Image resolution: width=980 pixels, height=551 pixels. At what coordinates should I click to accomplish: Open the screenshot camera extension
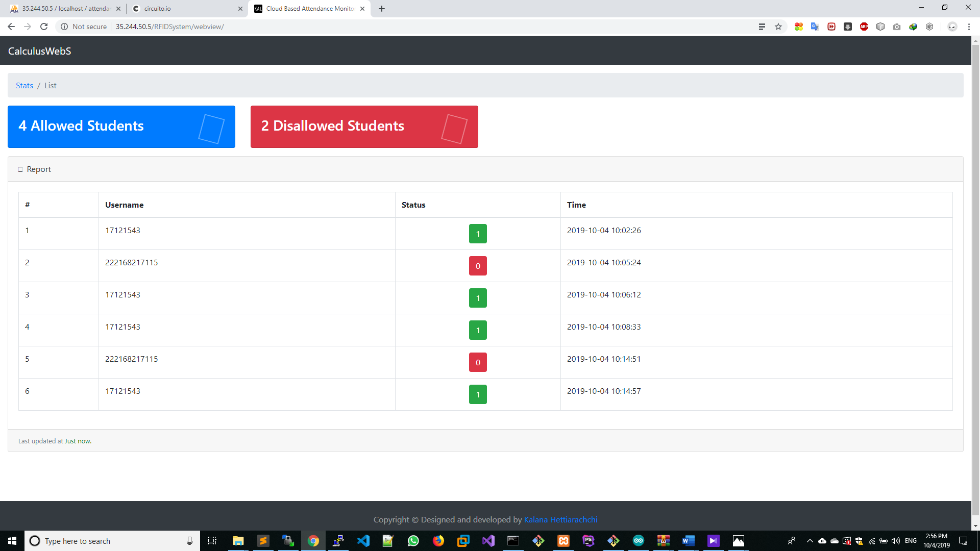896,27
